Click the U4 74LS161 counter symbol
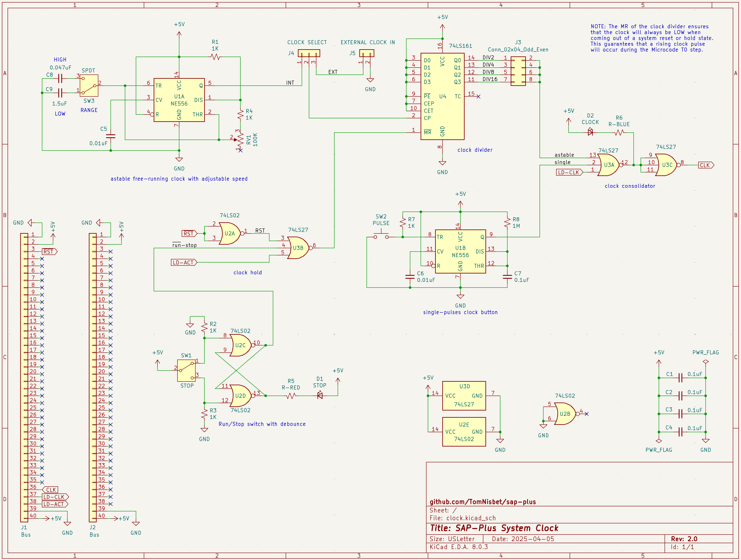Image resolution: width=741 pixels, height=560 pixels. (442, 96)
